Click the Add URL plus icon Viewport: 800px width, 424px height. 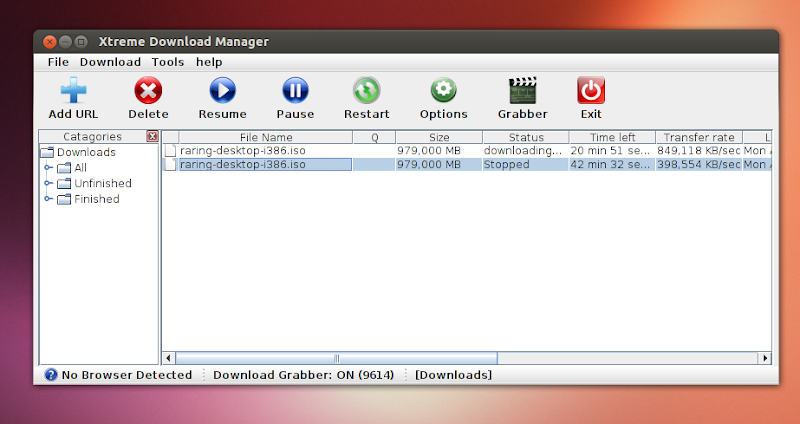(73, 90)
